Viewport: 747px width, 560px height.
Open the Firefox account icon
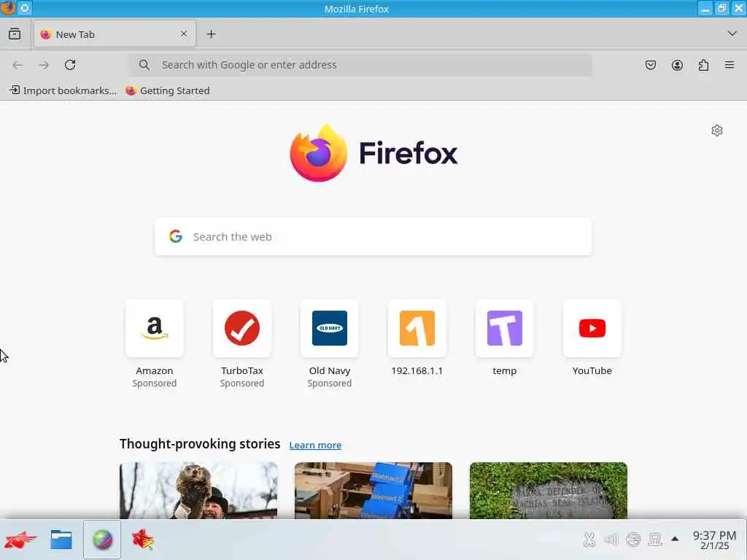click(677, 65)
